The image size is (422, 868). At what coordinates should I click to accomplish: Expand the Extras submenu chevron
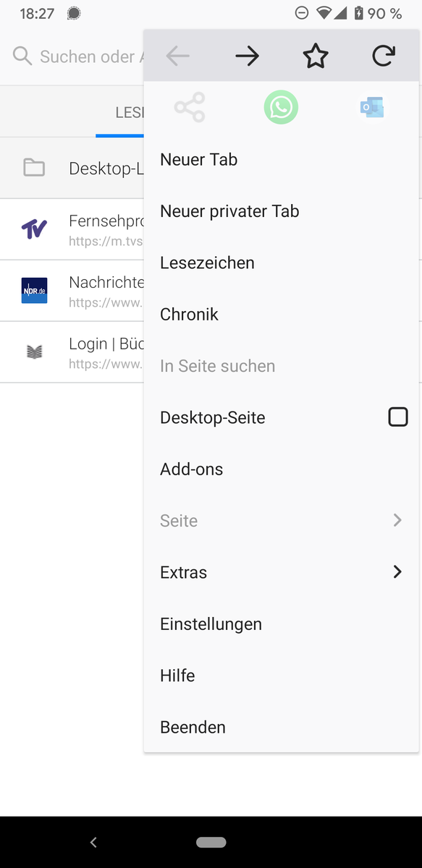397,572
